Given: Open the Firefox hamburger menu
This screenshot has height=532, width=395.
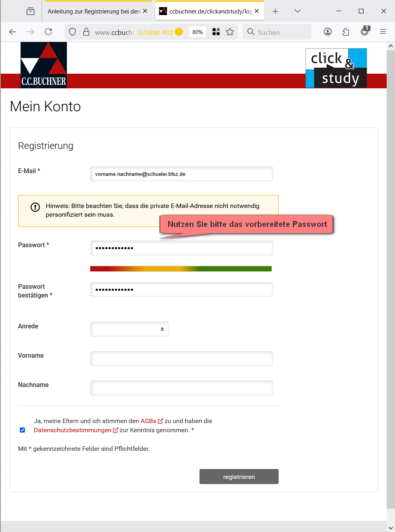Looking at the screenshot, I should (383, 32).
